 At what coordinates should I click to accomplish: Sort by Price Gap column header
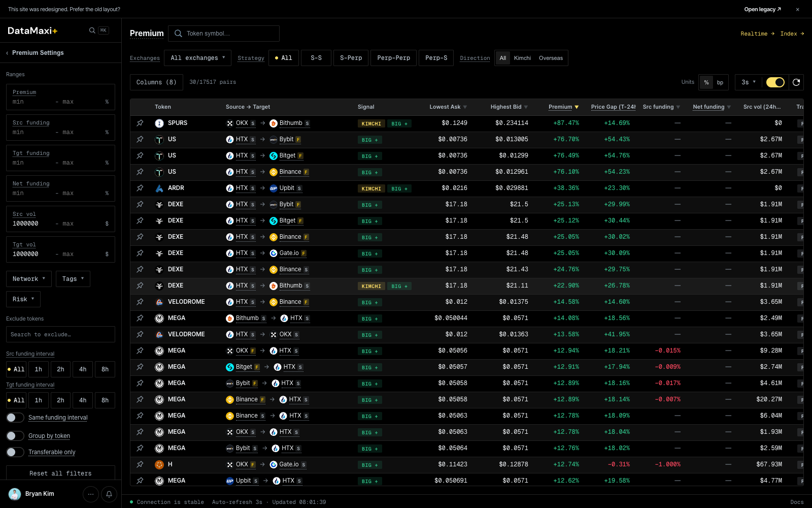pyautogui.click(x=613, y=107)
